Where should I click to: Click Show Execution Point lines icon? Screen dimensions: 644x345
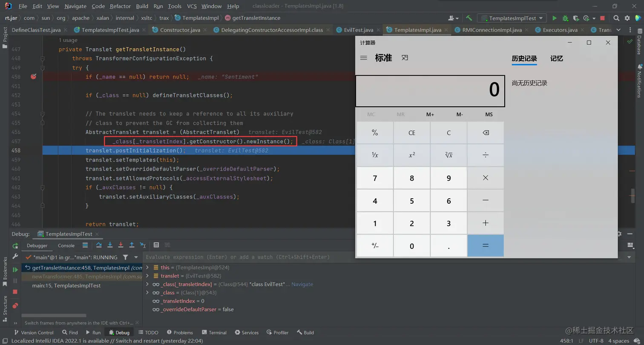pos(85,245)
